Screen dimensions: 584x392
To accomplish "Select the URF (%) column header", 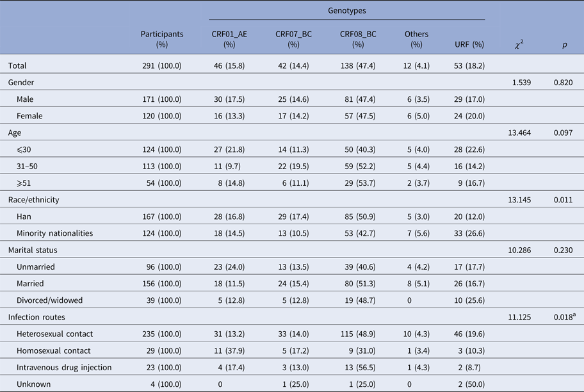I will (x=468, y=44).
